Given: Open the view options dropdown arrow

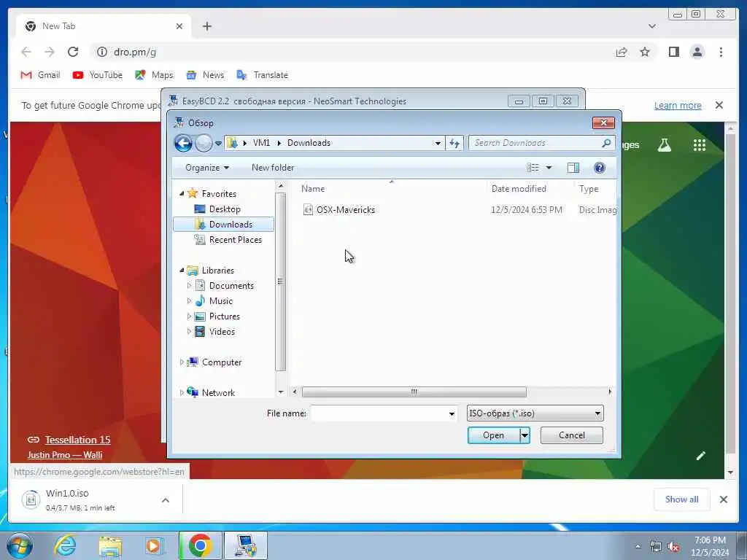Looking at the screenshot, I should (549, 168).
